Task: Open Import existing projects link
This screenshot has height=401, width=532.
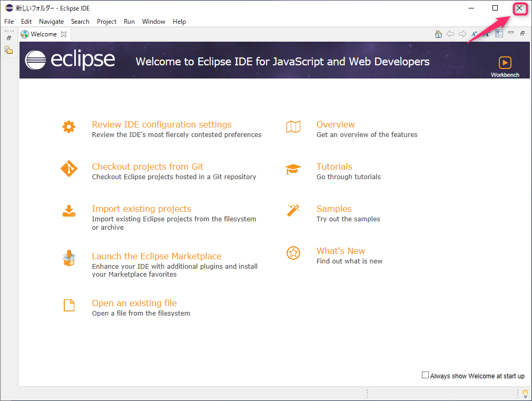Action: pos(142,209)
